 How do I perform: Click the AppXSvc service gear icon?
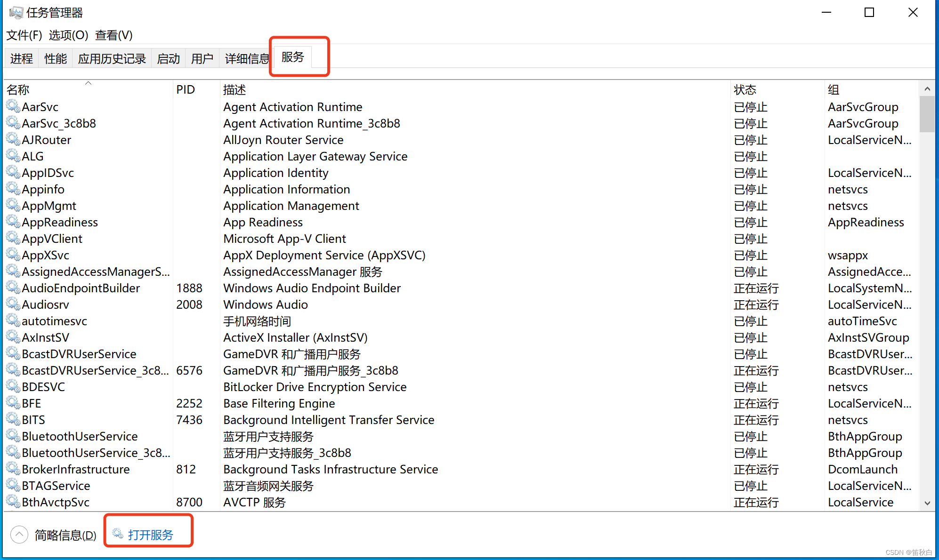pyautogui.click(x=13, y=255)
